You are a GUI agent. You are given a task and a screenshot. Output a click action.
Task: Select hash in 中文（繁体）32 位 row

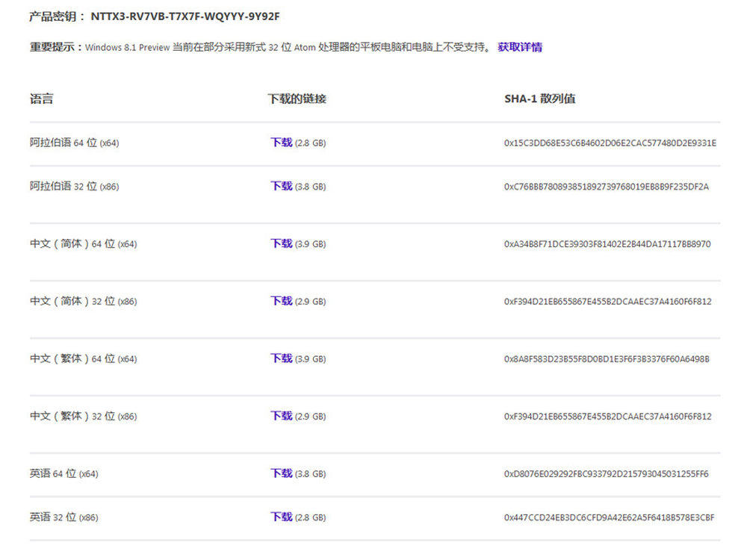[x=608, y=417]
